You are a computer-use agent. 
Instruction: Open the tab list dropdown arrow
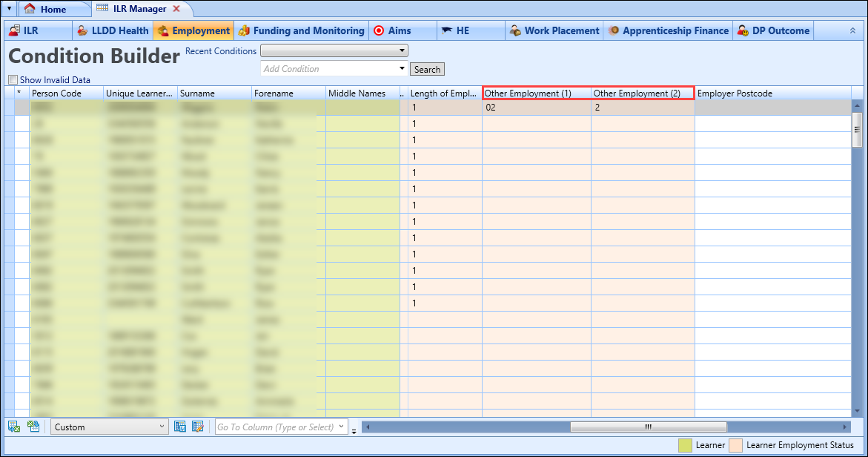click(x=9, y=9)
